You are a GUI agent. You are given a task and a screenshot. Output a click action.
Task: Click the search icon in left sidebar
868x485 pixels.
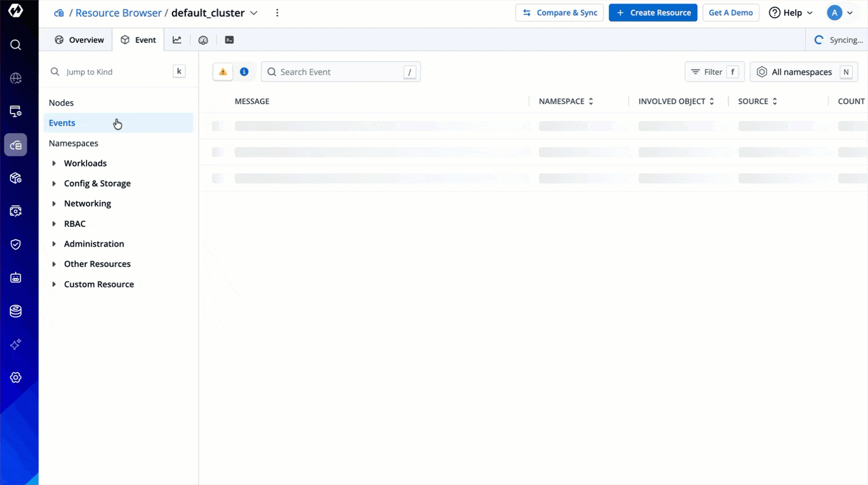click(x=16, y=45)
